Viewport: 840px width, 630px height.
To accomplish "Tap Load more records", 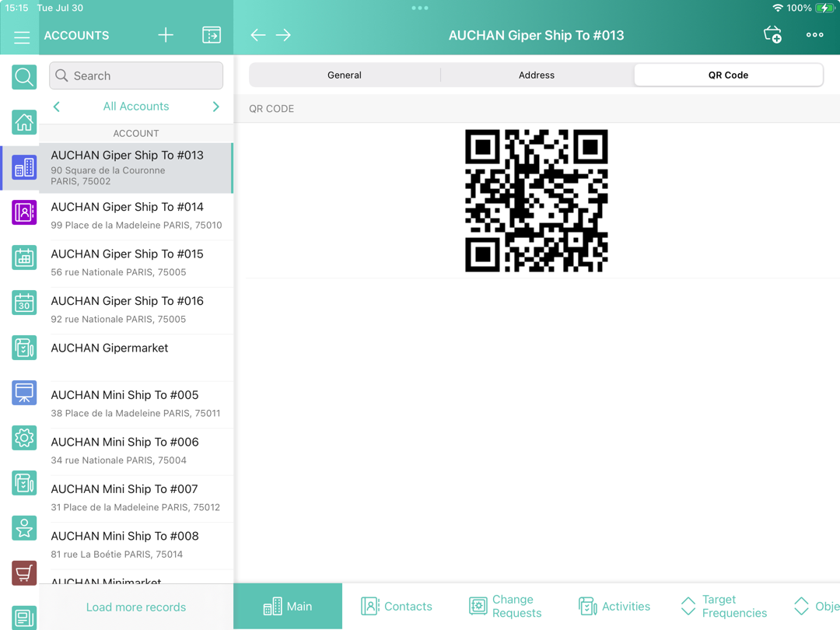I will click(x=136, y=607).
